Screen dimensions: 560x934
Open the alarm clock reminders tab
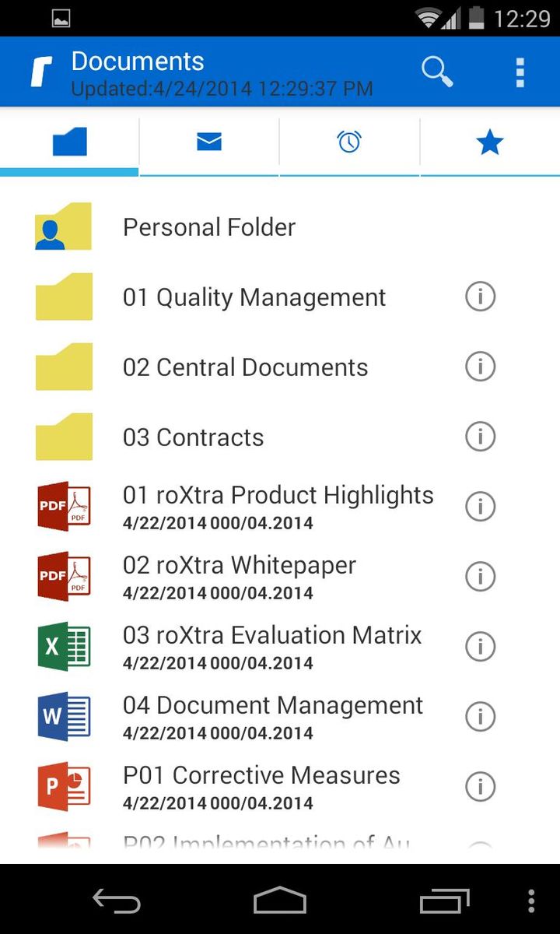(349, 142)
